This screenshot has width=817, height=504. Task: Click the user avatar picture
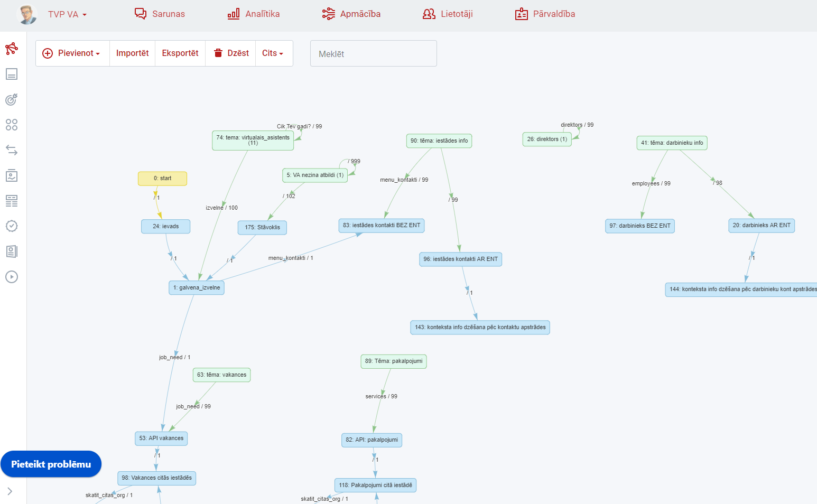[27, 14]
